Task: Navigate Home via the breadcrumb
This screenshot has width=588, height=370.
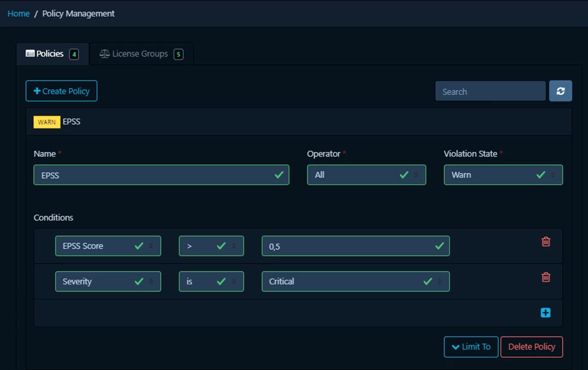Action: coord(18,13)
